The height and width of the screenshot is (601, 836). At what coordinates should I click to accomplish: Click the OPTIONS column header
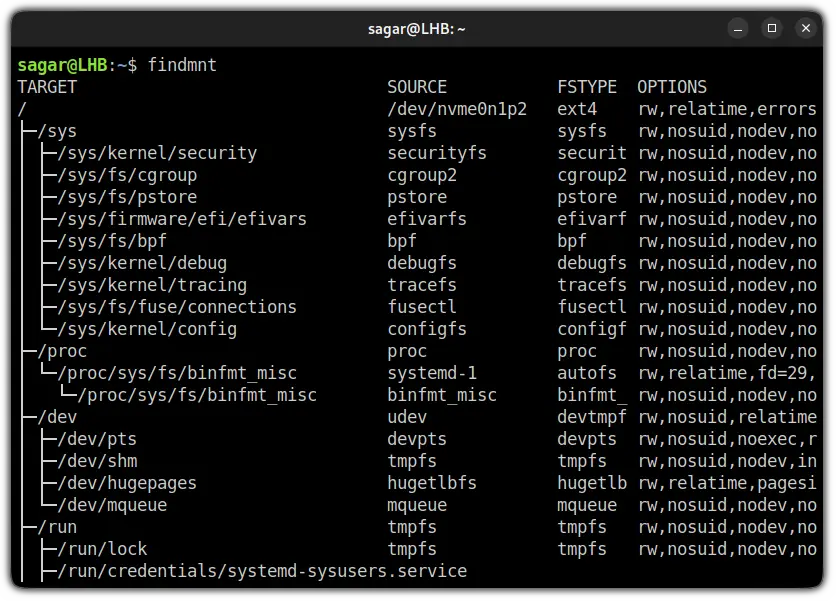[670, 87]
